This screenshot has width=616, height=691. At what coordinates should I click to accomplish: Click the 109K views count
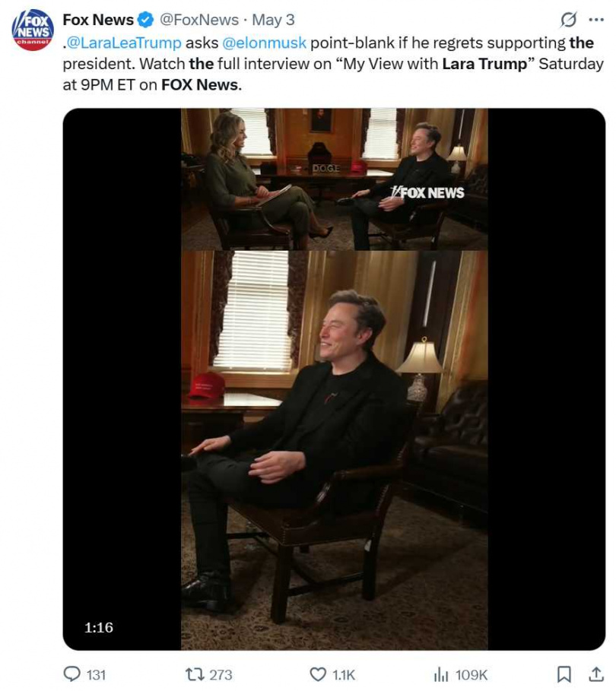click(x=472, y=674)
